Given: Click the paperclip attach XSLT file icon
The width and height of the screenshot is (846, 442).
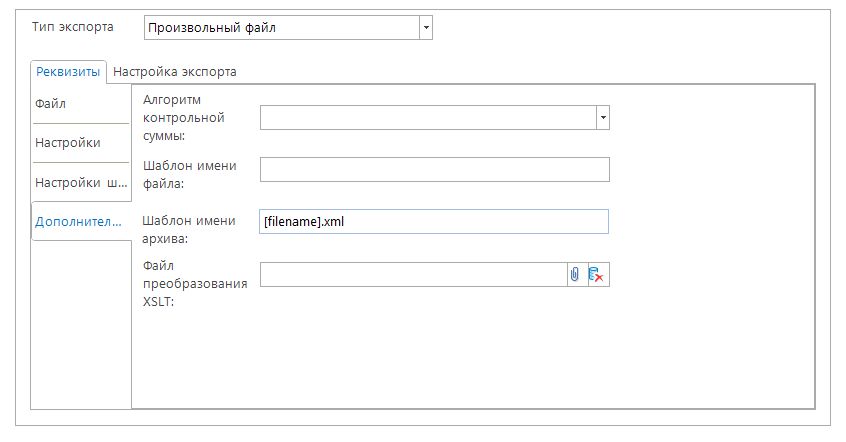Looking at the screenshot, I should (x=575, y=275).
